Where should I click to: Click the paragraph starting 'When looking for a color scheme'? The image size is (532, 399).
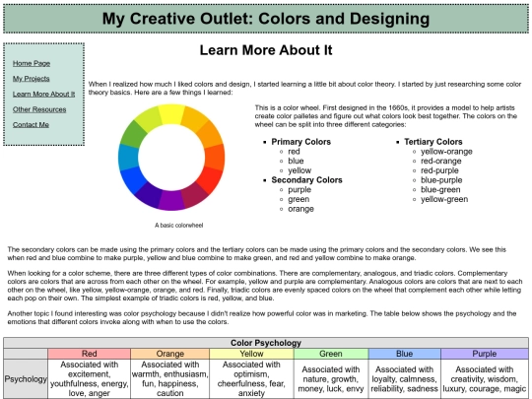265,286
